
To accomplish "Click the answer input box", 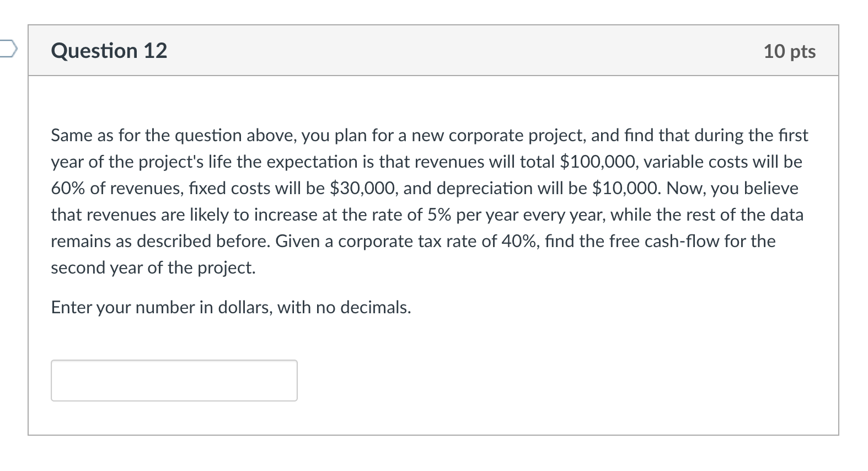I will 174,381.
